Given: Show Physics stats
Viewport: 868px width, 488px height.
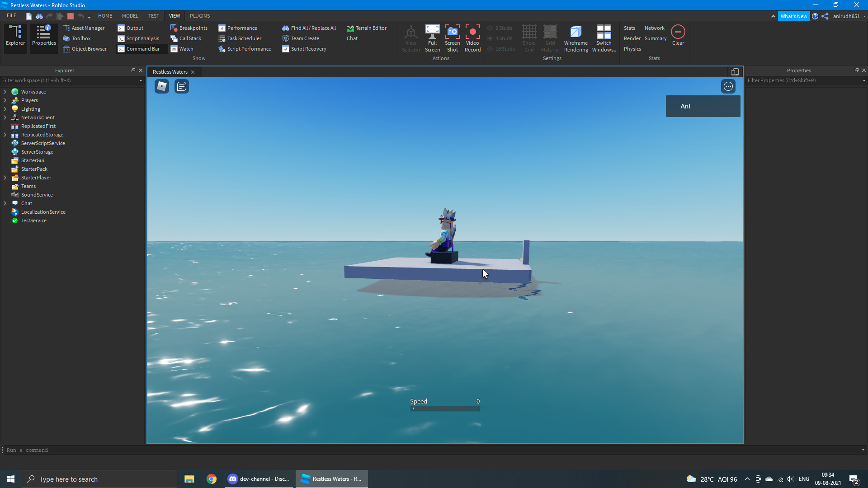Looking at the screenshot, I should (632, 49).
